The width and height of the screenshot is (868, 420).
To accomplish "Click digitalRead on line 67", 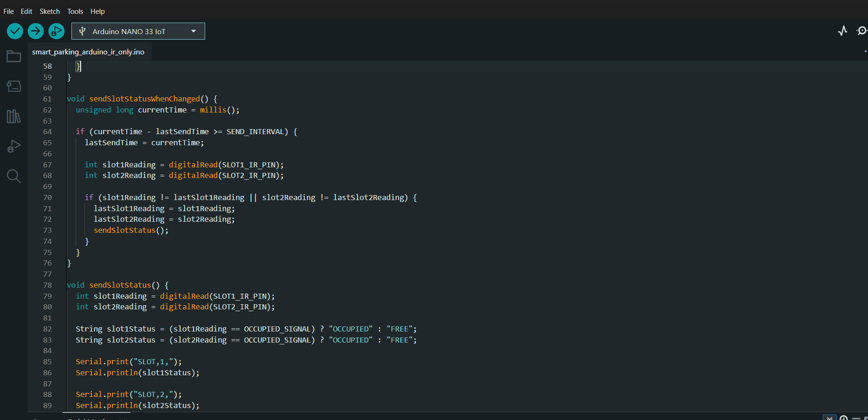I will [x=193, y=165].
